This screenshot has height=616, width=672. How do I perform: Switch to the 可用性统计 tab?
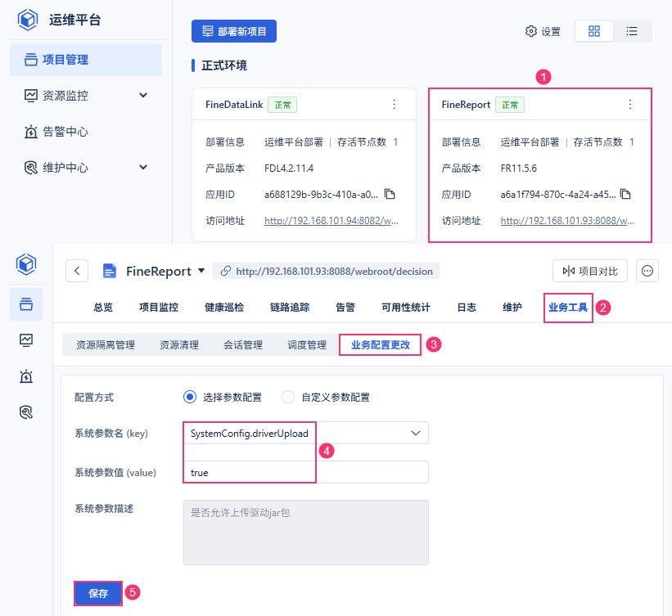406,307
